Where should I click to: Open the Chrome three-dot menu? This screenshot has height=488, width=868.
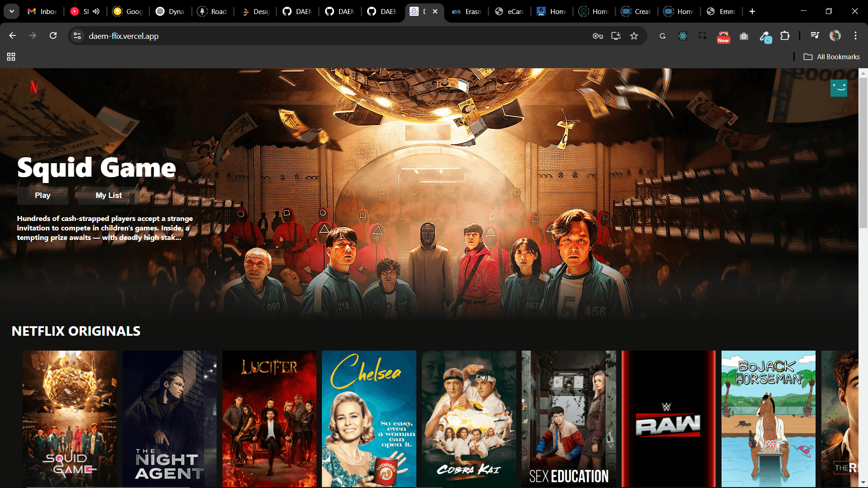coord(855,36)
